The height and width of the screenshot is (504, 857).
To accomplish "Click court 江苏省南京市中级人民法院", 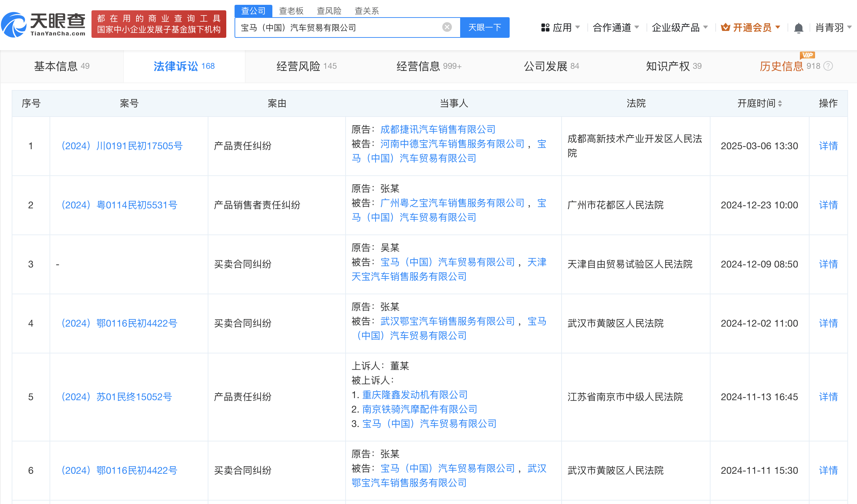I will click(625, 397).
